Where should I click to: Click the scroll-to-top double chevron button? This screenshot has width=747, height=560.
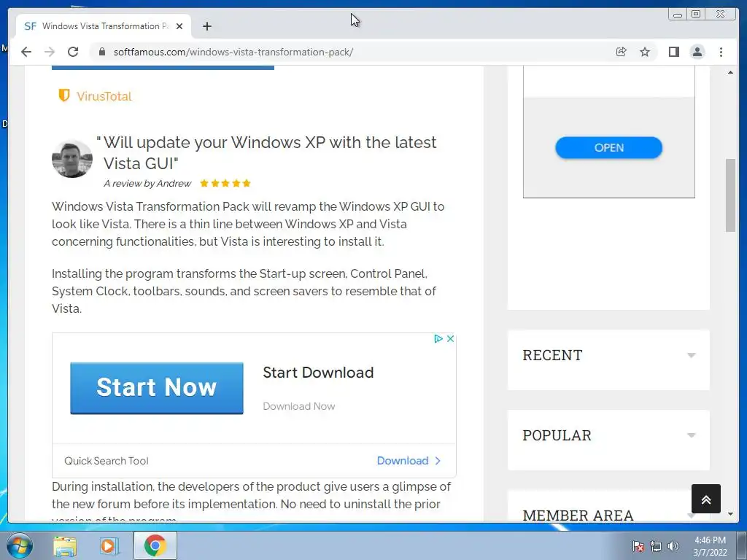(706, 499)
